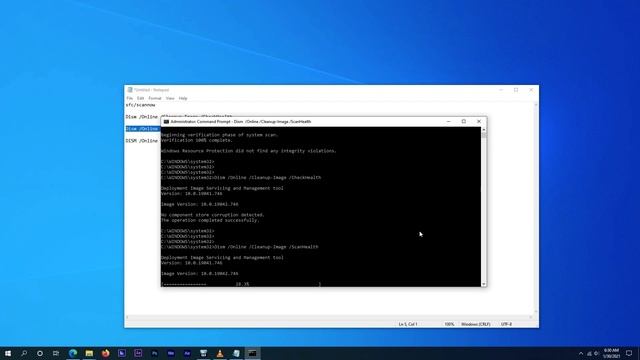Click the Command Prompt title bar icon
The height and width of the screenshot is (360, 640).
point(166,122)
